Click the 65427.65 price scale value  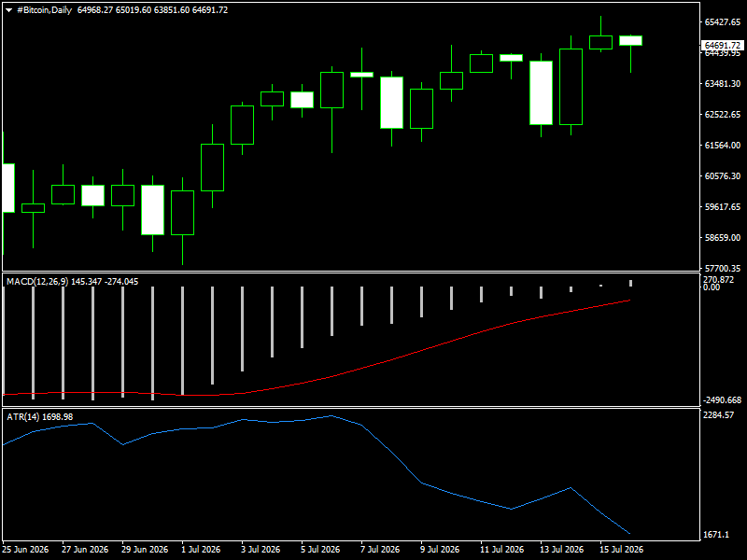[x=722, y=21]
